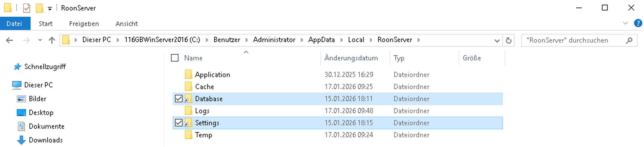Click the Properties quick access icon
The image size is (644, 147).
click(26, 8)
